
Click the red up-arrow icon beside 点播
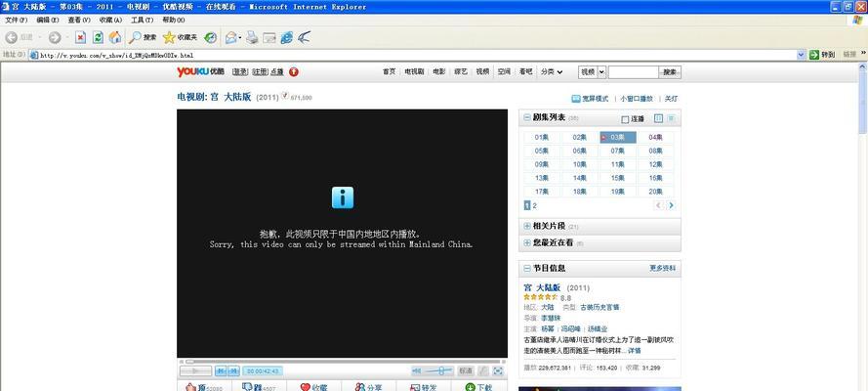click(x=293, y=72)
